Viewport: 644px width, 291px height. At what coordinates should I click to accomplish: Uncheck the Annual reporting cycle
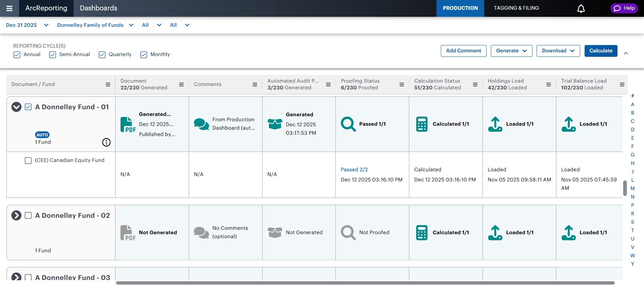coord(17,55)
